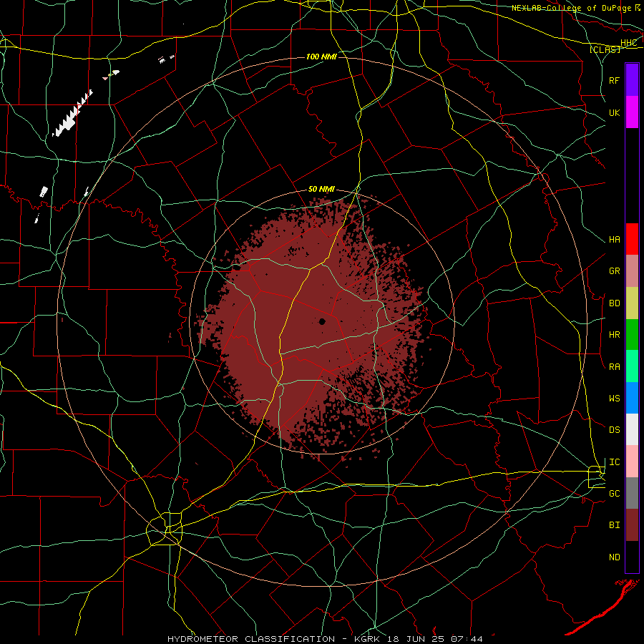Click the green HR color swatch
Image resolution: width=644 pixels, height=644 pixels.
tap(632, 334)
